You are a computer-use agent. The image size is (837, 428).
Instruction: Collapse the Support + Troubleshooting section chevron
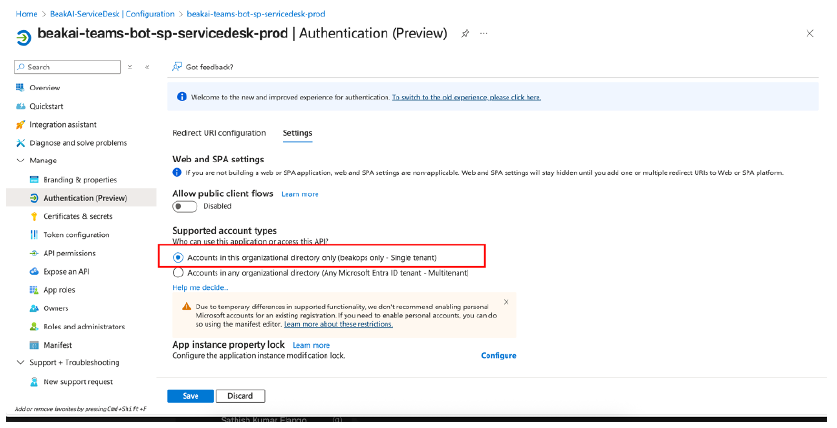click(21, 362)
